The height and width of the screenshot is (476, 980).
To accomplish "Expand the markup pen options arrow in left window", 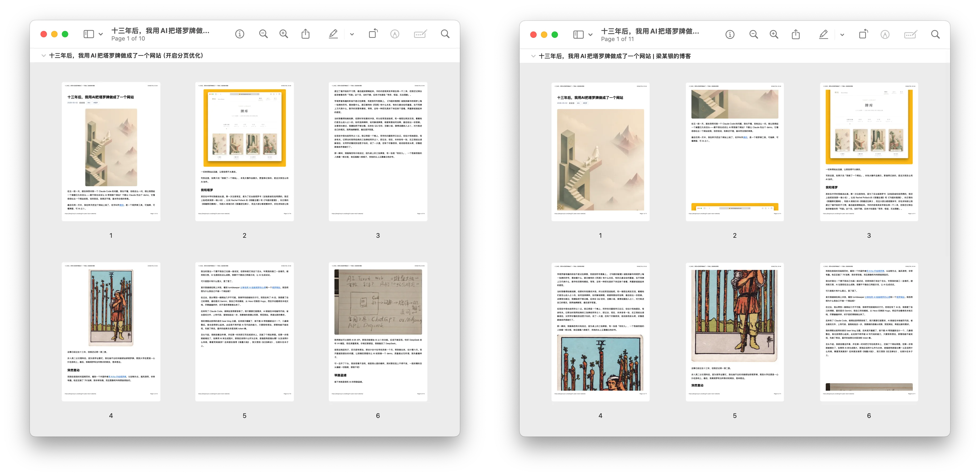I will (352, 34).
